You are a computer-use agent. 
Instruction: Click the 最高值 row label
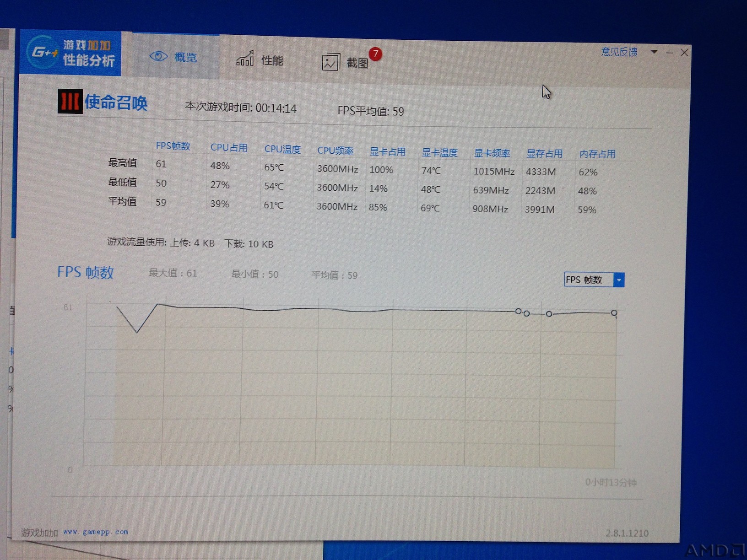coord(122,163)
